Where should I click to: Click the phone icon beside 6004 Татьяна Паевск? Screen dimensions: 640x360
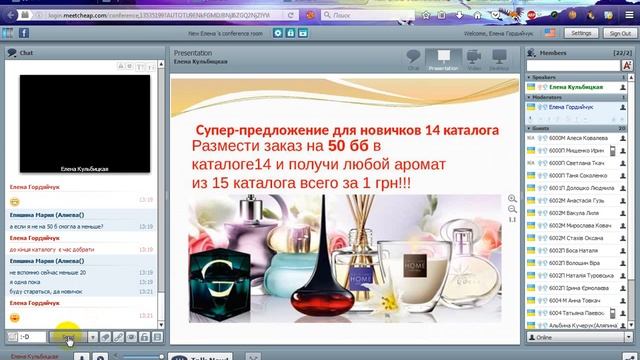[613, 313]
